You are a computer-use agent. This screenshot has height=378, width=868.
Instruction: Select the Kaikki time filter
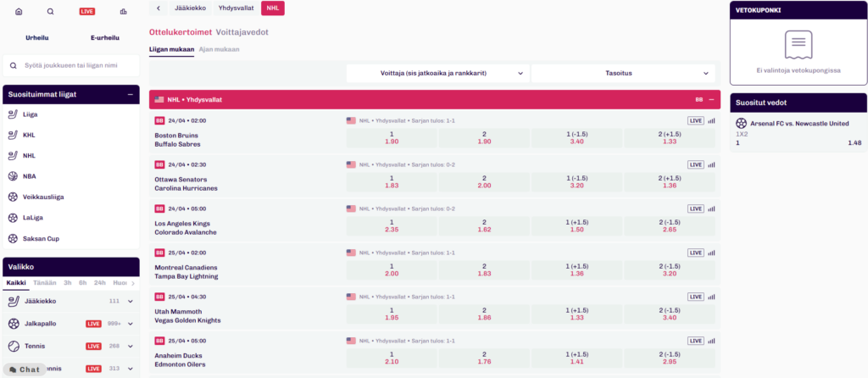[16, 283]
